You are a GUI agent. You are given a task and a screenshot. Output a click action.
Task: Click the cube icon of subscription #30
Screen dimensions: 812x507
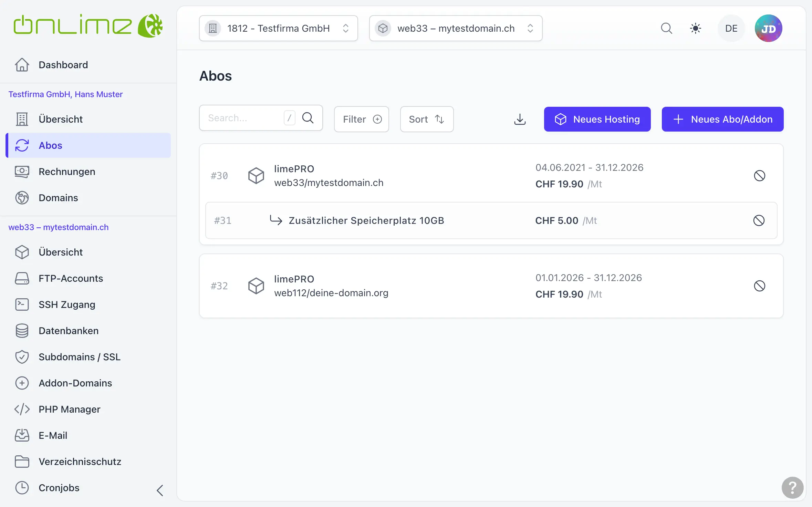256,176
